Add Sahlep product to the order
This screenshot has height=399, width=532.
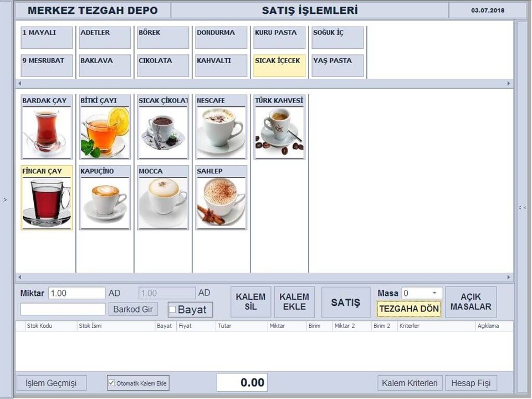click(221, 202)
